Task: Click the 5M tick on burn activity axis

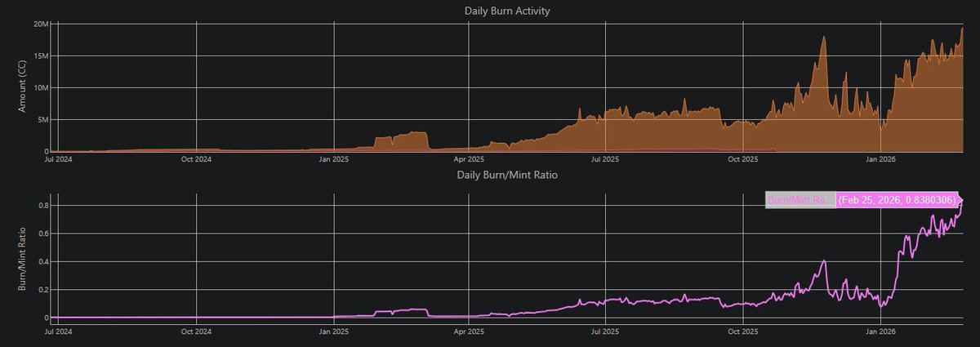Action: (x=42, y=120)
